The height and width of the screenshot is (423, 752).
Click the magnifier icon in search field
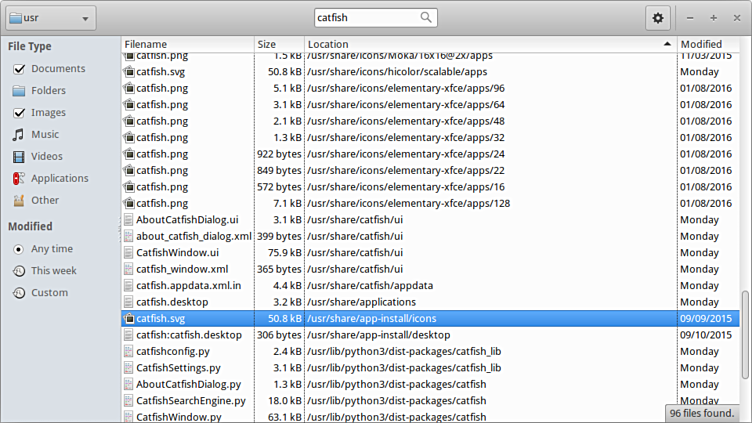[x=427, y=18]
